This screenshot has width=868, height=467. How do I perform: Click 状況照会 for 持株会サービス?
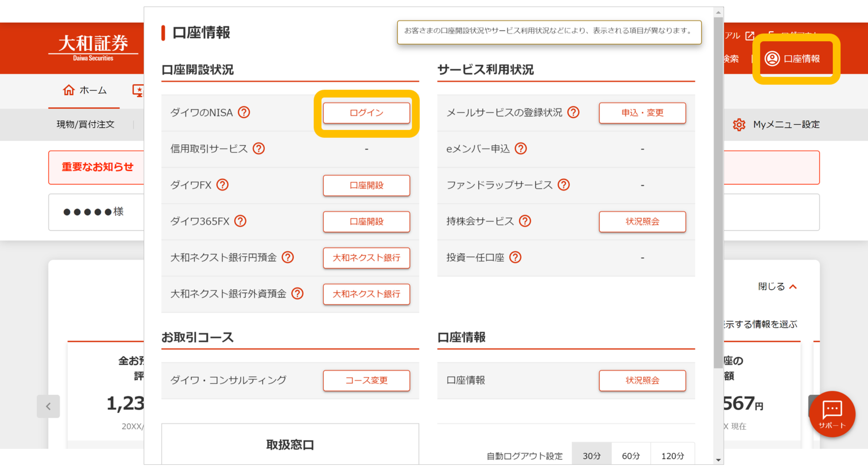coord(642,222)
